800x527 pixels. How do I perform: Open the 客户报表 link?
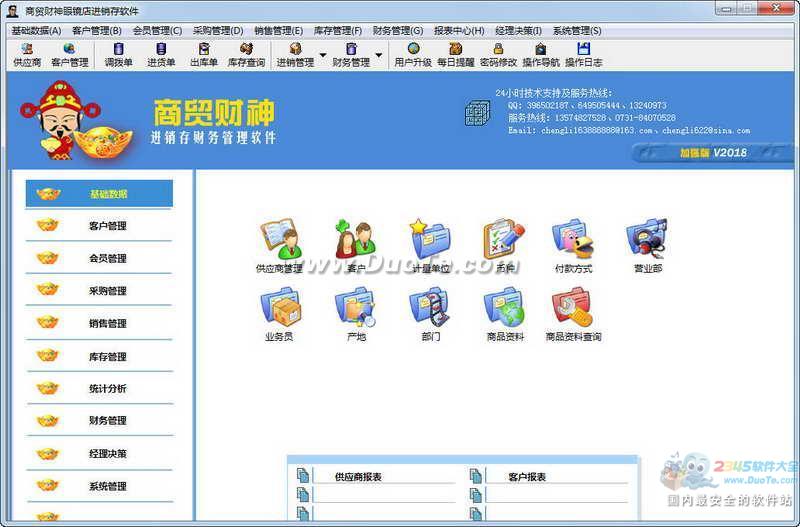pyautogui.click(x=527, y=477)
